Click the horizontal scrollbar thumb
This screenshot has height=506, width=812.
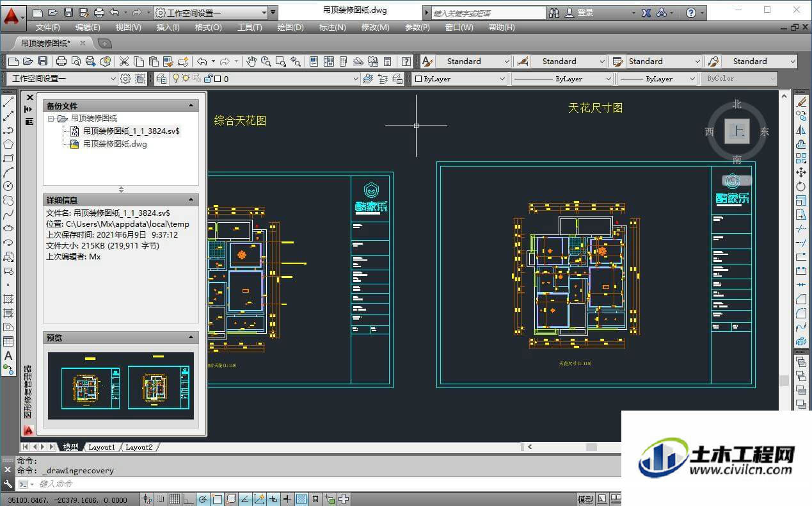click(591, 447)
